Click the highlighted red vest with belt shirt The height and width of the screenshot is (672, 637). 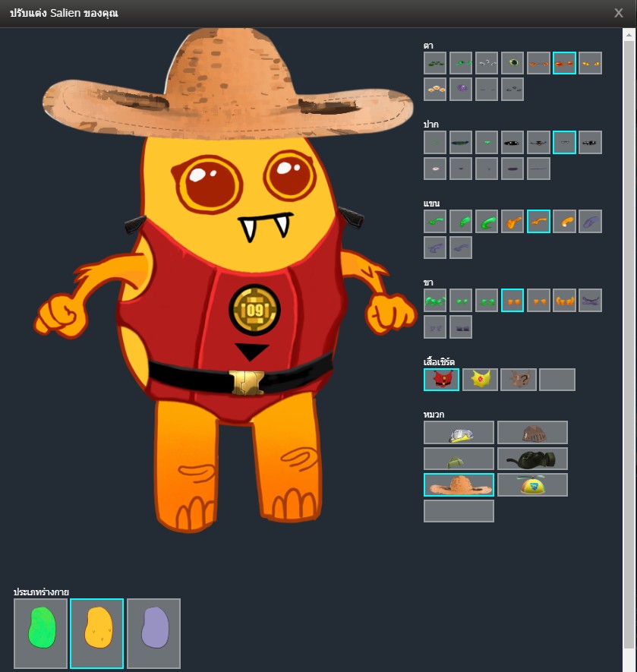[442, 380]
